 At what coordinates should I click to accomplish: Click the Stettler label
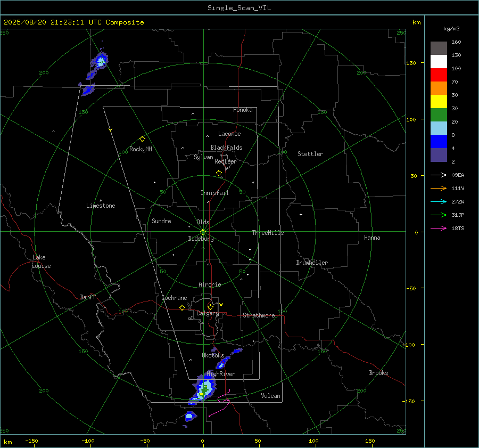pyautogui.click(x=310, y=154)
